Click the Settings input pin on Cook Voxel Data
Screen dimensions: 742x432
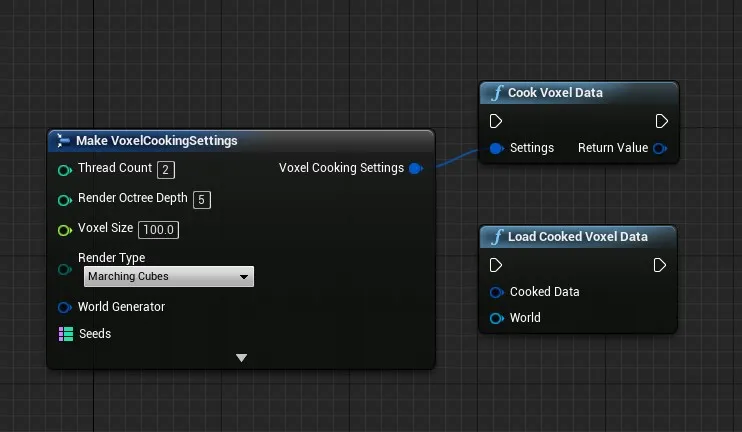[496, 148]
